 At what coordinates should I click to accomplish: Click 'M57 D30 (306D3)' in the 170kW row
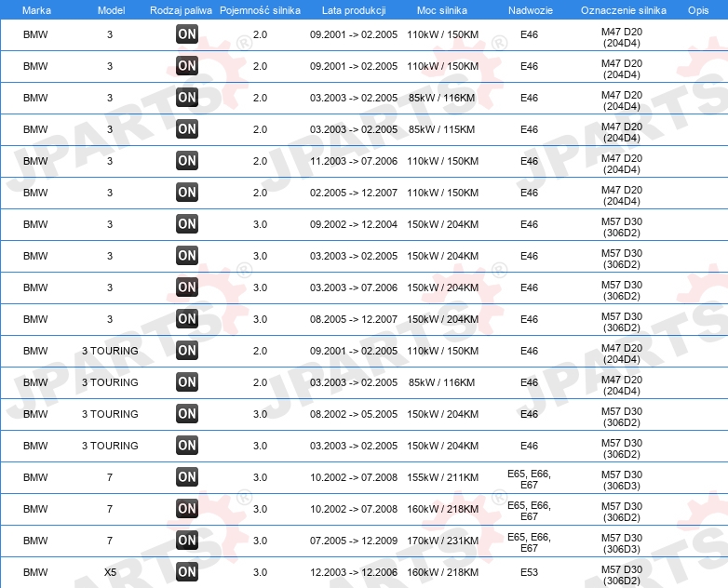point(622,543)
